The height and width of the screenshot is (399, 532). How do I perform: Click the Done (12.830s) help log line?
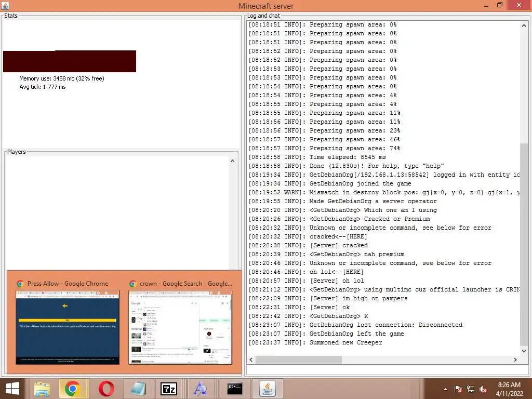[x=346, y=166]
